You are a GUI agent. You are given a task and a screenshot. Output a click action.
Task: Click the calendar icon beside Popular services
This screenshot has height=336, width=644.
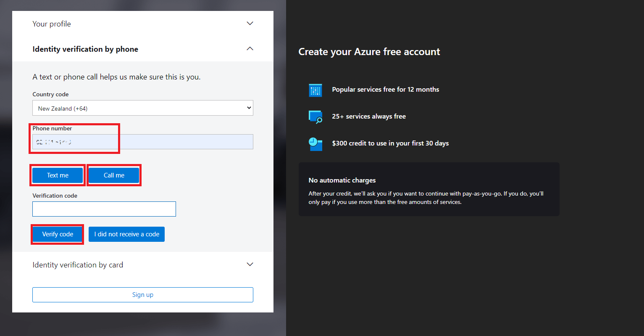315,90
